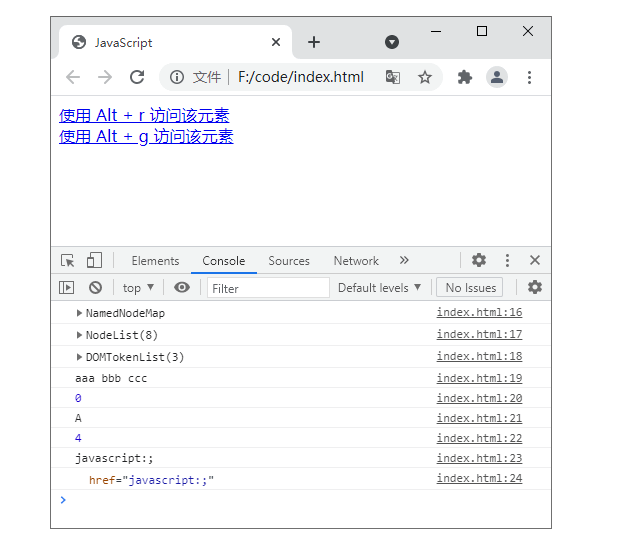Switch to the Elements tab

point(155,261)
